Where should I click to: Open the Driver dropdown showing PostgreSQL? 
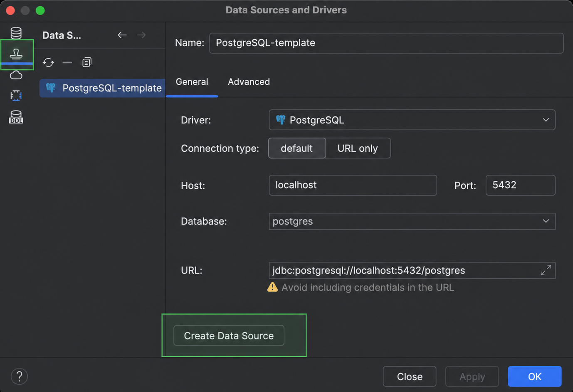tap(412, 120)
